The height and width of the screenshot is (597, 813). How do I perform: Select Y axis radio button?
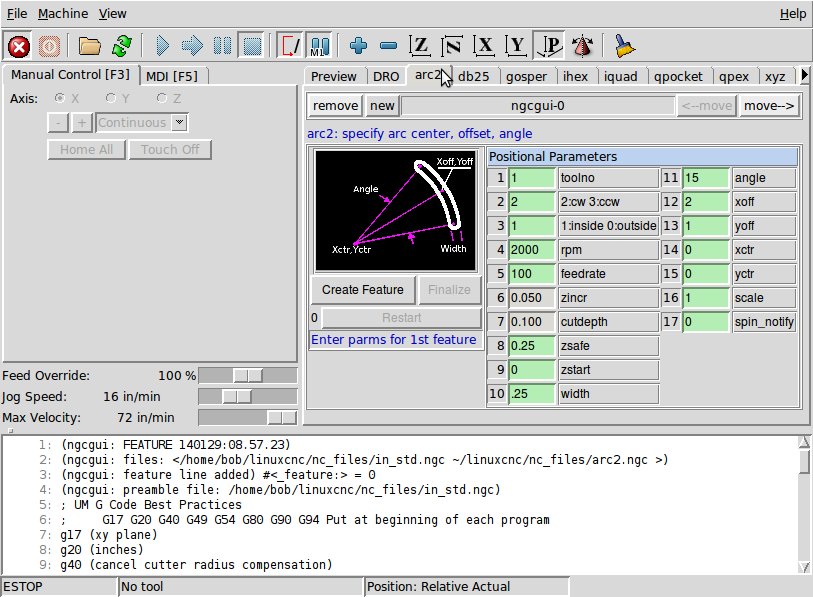(x=110, y=98)
